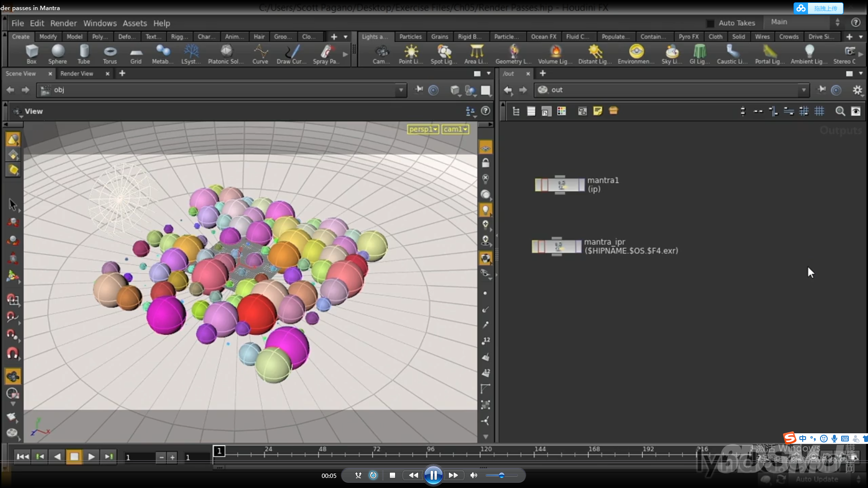Click the mantra1 output node
The image size is (868, 488).
(560, 185)
